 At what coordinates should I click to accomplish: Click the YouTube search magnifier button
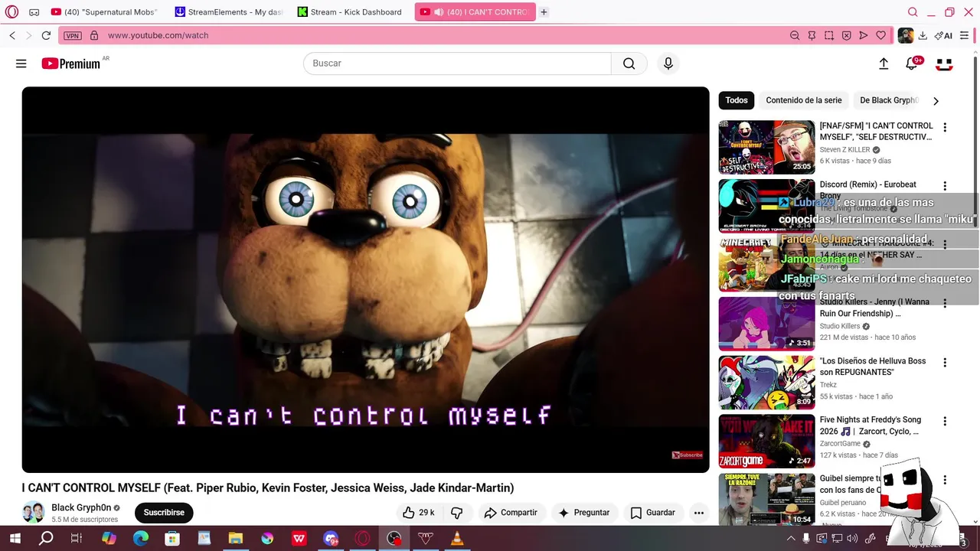tap(629, 64)
